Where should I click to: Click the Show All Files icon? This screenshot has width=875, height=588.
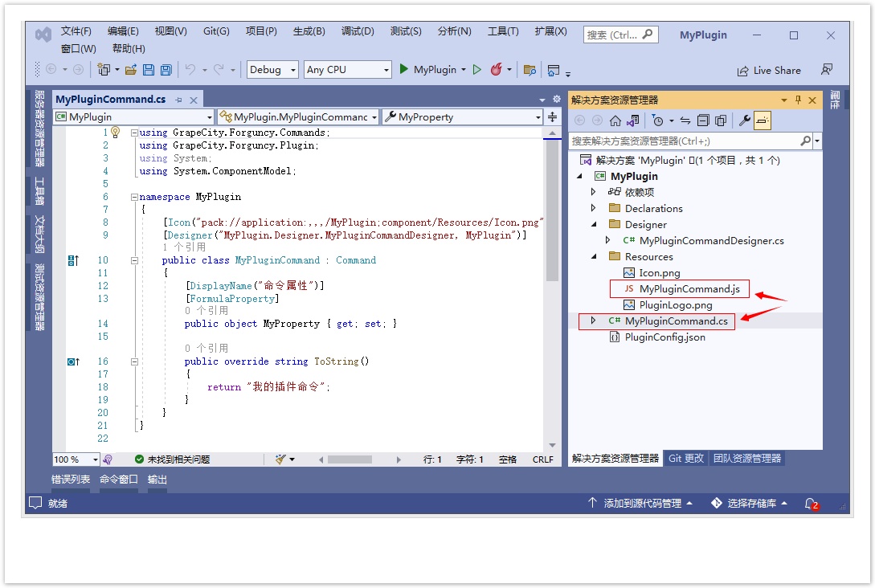pos(721,120)
